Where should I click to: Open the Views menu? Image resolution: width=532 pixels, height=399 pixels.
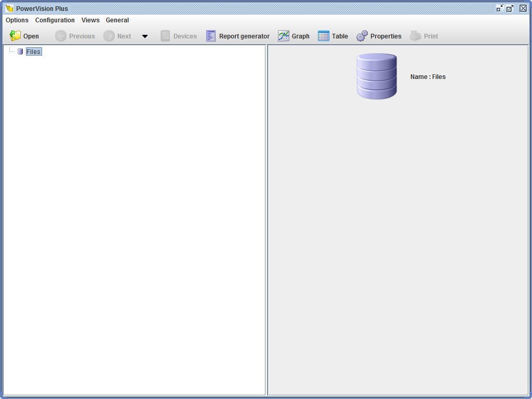90,20
